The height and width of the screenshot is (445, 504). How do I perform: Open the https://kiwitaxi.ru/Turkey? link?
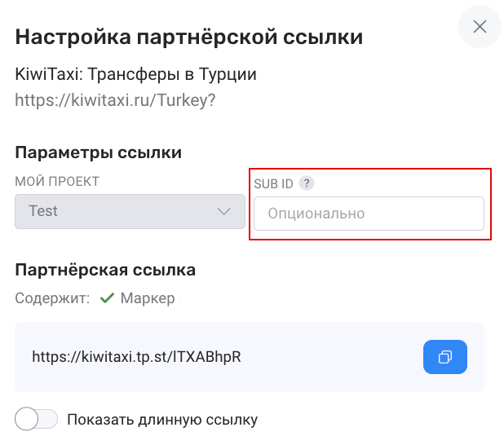tap(114, 100)
